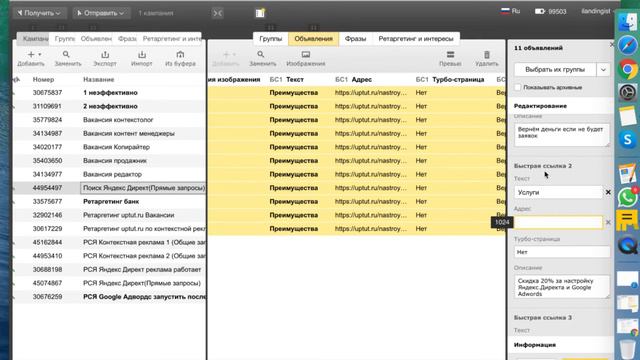Viewport: 640px width, 360px height.
Task: Click description field 'Вернём деньги если не будет заявок'
Action: point(562,134)
